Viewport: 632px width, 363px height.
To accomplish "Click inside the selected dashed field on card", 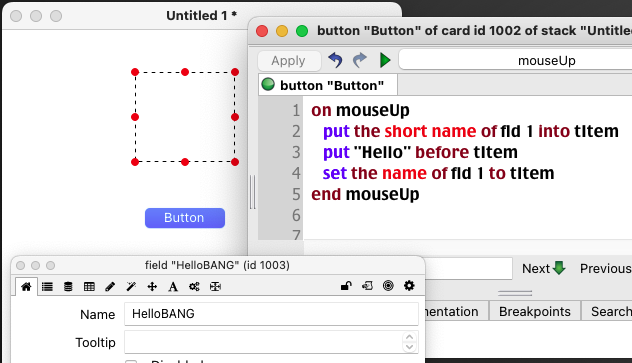I will pos(185,117).
